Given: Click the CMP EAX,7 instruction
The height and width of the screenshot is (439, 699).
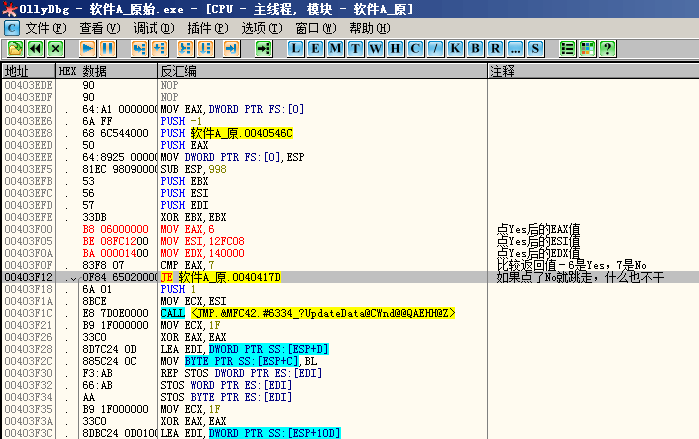Looking at the screenshot, I should click(187, 265).
